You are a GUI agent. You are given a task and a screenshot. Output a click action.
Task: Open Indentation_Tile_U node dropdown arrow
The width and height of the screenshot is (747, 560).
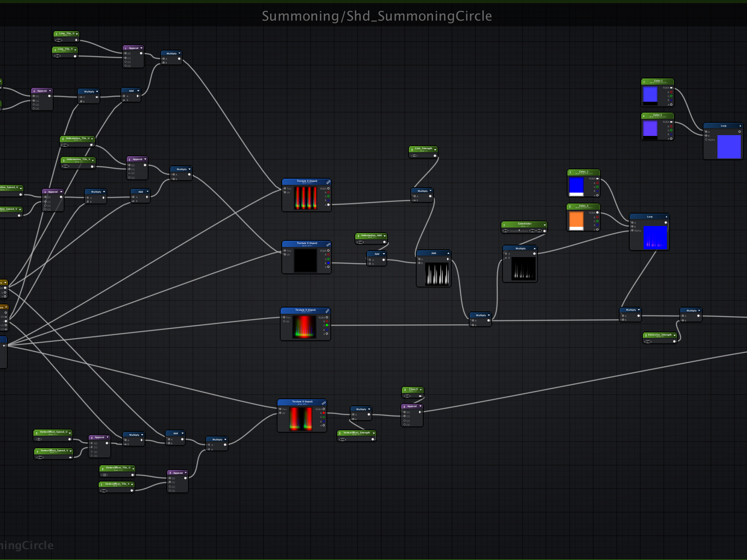[x=93, y=139]
